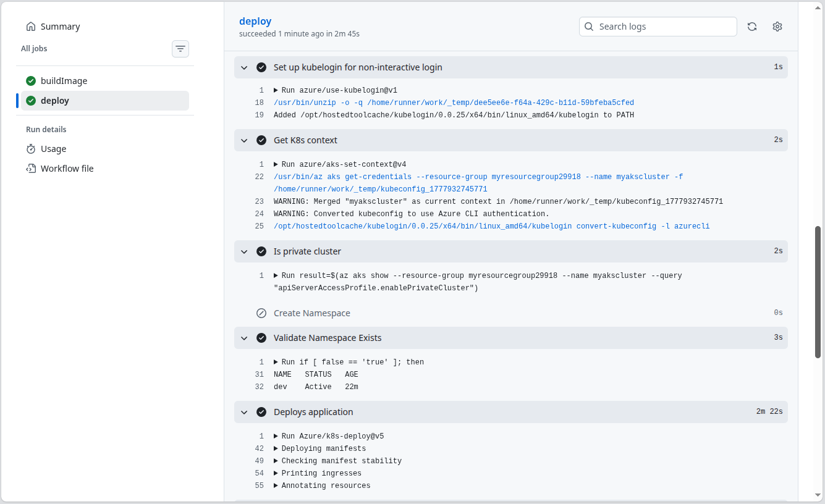Click 'succeeded 1 minute ago' status text
825x504 pixels.
tap(299, 34)
